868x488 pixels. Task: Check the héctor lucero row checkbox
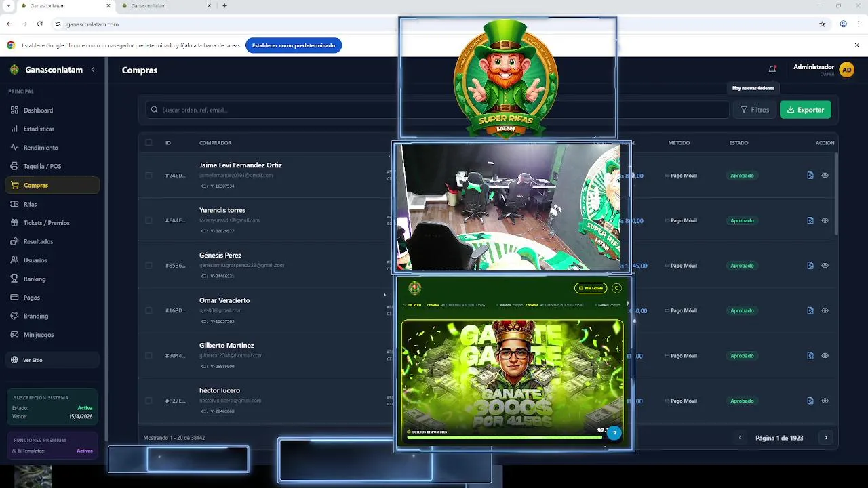pyautogui.click(x=149, y=401)
